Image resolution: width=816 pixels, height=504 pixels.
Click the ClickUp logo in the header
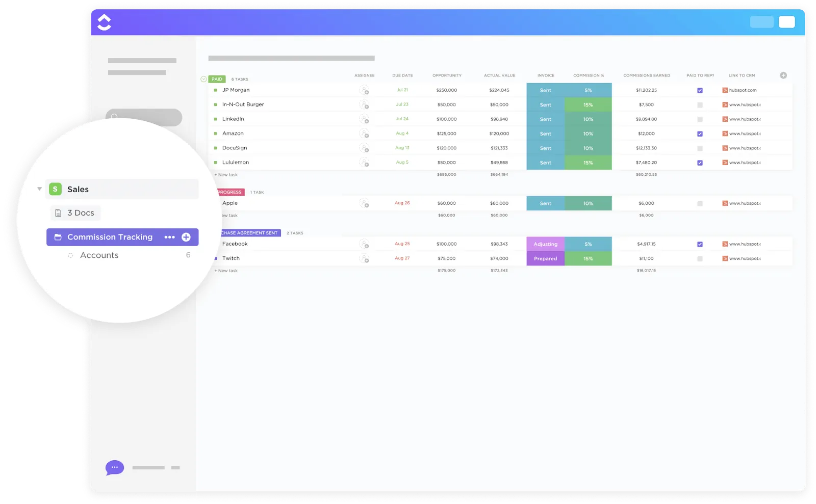pyautogui.click(x=104, y=22)
